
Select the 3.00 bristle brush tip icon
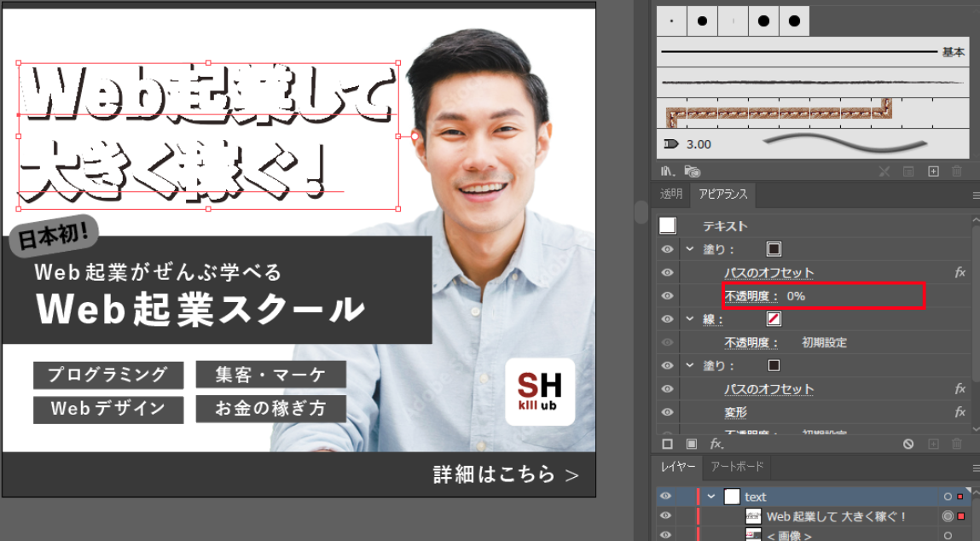[670, 144]
